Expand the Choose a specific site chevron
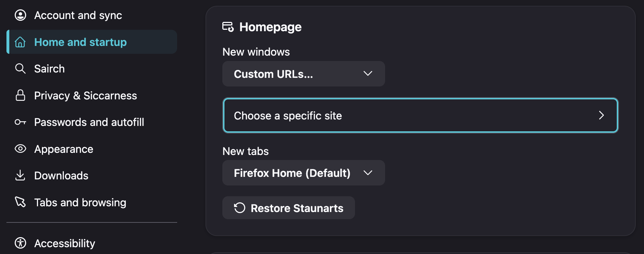This screenshot has width=644, height=254. click(601, 115)
